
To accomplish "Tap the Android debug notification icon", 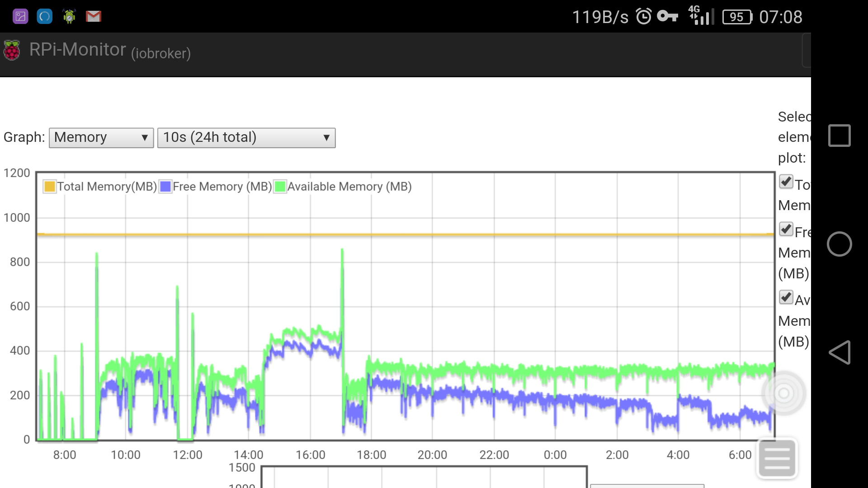I will click(69, 17).
